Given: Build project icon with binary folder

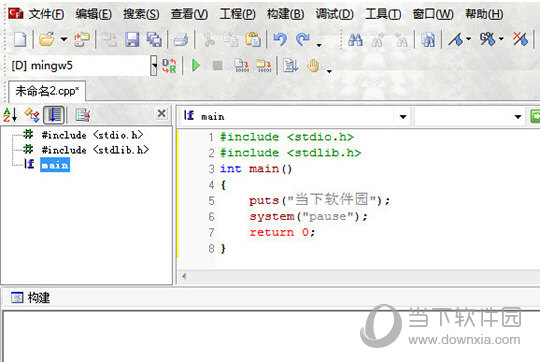Looking at the screenshot, I should point(264,65).
